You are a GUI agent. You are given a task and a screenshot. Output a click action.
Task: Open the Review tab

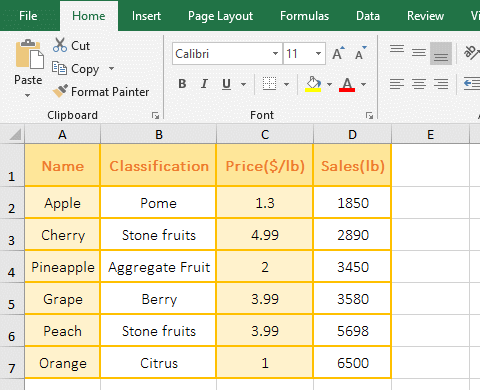[x=425, y=16]
